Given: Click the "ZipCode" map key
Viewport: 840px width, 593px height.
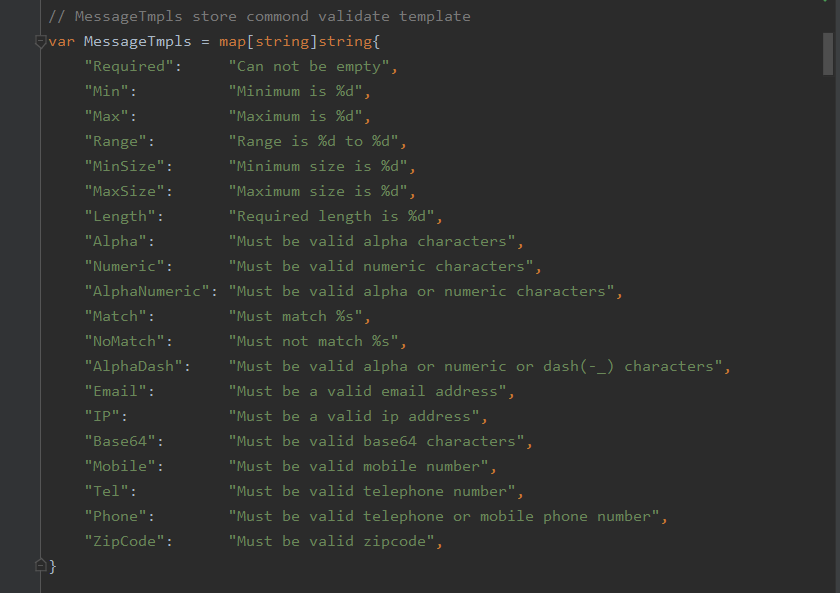Looking at the screenshot, I should (124, 541).
